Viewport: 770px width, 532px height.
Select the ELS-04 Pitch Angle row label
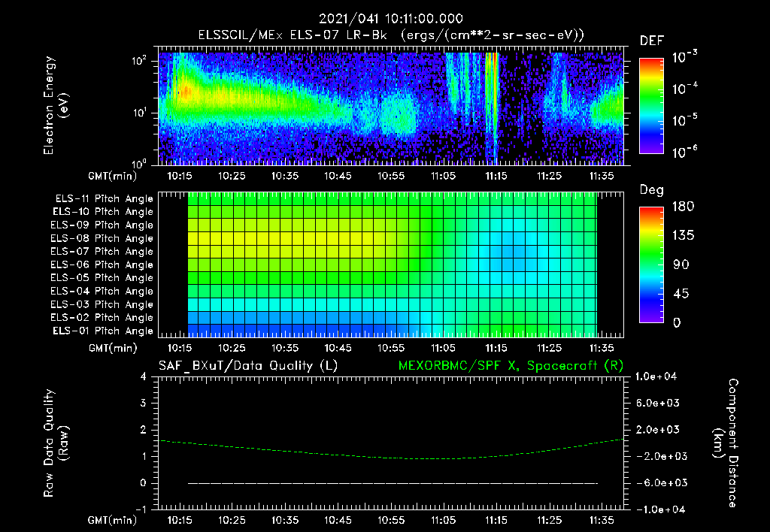pos(102,291)
